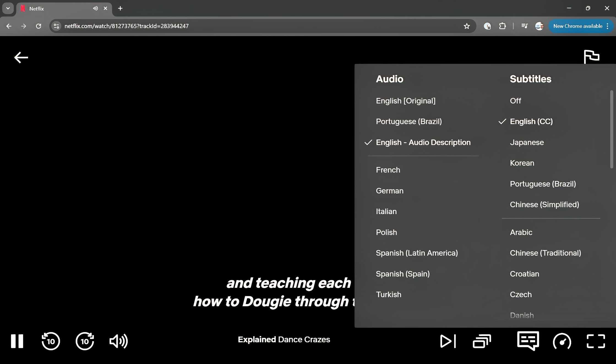Close the Netflix tab

pyautogui.click(x=105, y=9)
